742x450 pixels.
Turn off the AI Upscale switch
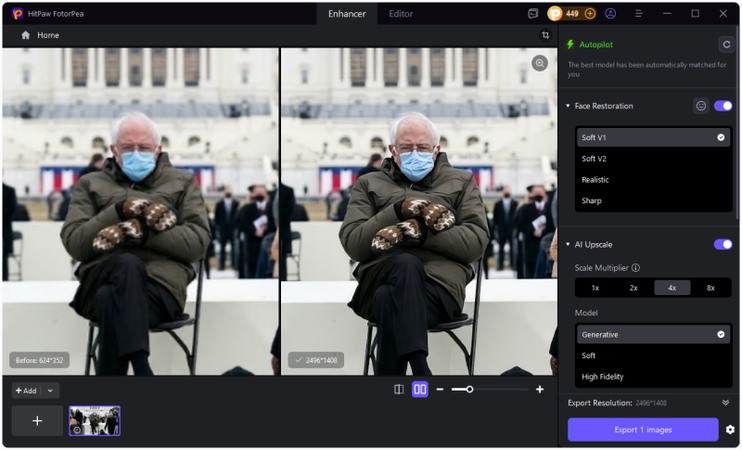click(x=723, y=245)
